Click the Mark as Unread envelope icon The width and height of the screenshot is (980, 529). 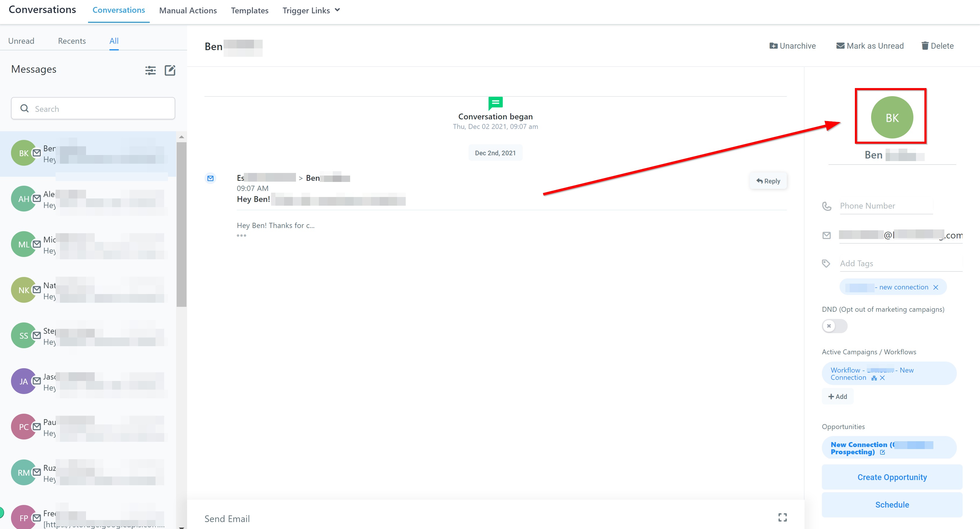(840, 46)
